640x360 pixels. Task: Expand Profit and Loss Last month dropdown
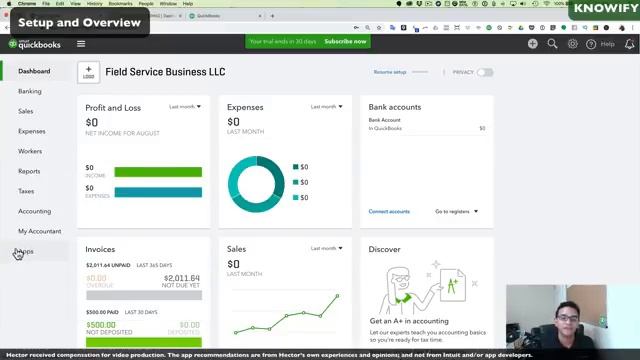(185, 107)
